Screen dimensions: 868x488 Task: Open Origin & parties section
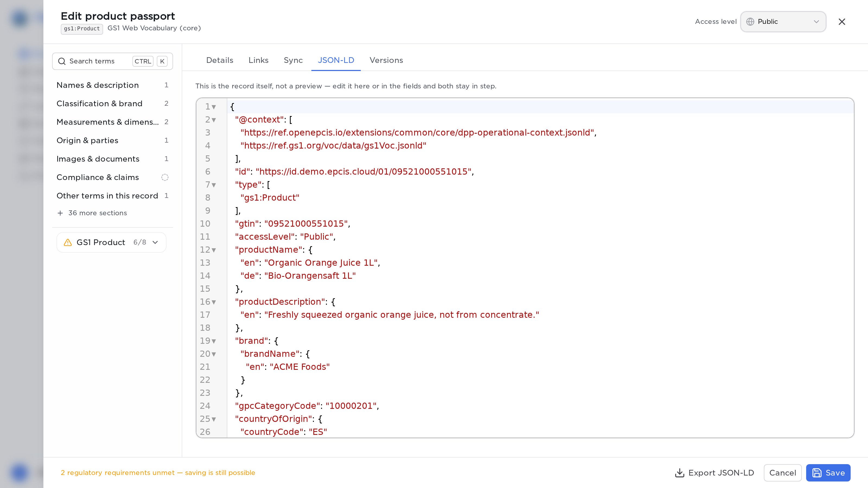pos(113,140)
